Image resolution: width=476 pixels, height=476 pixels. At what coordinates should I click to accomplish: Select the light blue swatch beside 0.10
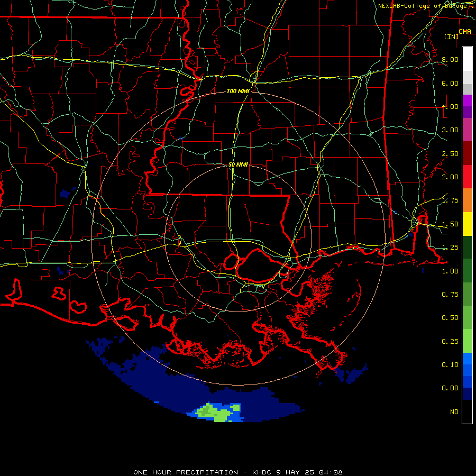(467, 359)
